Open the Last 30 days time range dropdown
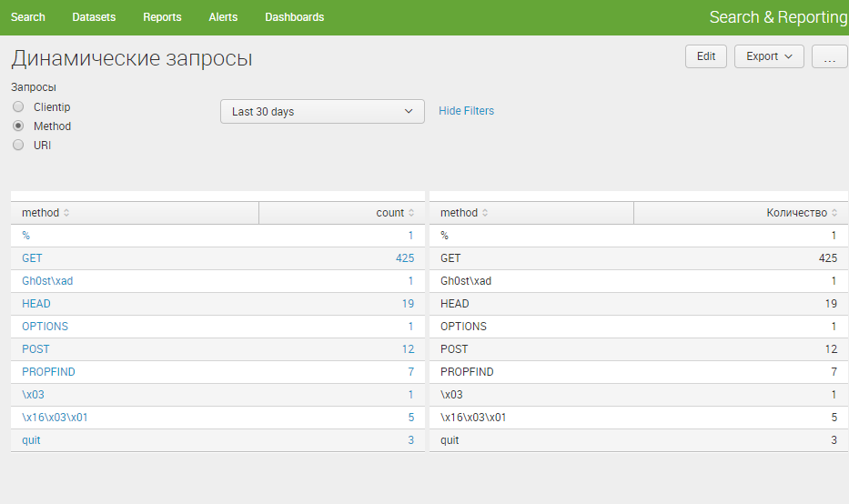849x504 pixels. (322, 112)
